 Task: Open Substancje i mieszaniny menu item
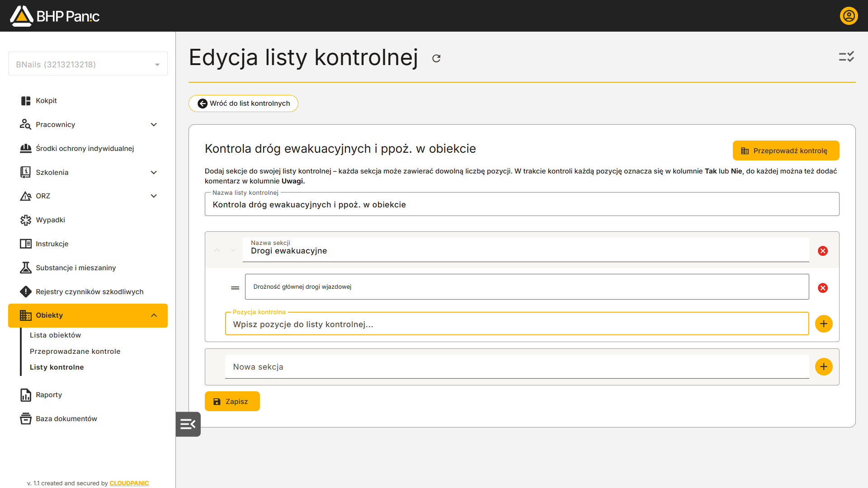click(x=88, y=268)
